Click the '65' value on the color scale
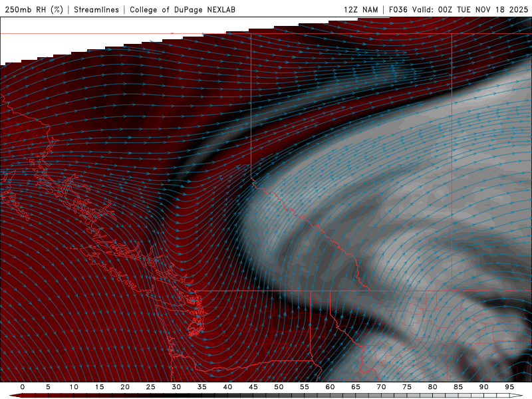532x399 pixels. point(356,387)
